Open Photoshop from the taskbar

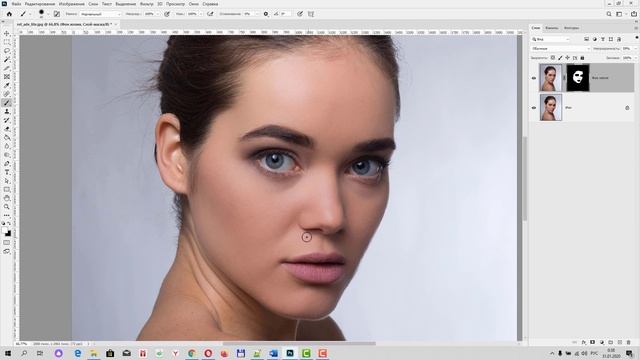pyautogui.click(x=290, y=353)
